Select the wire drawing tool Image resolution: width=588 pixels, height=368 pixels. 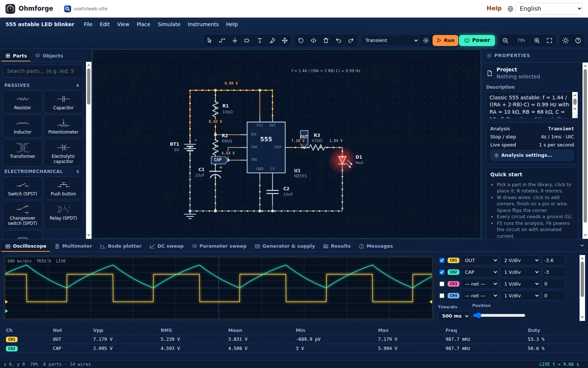[222, 40]
